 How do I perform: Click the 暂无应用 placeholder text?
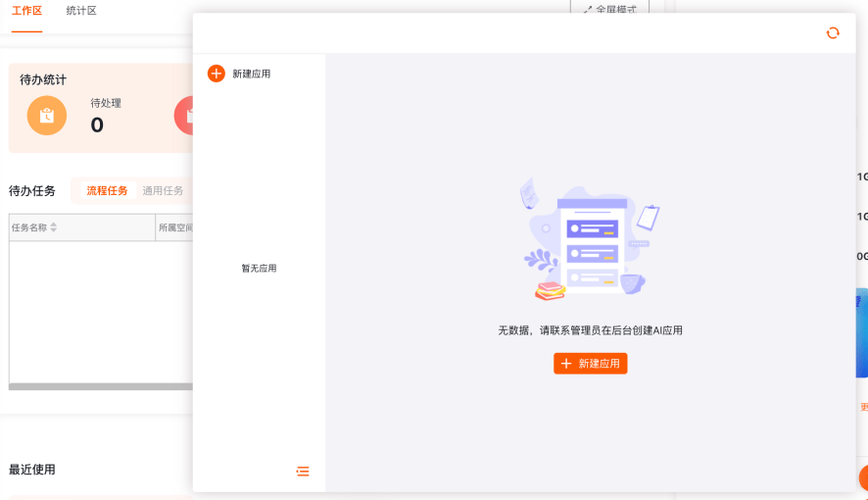pos(259,269)
